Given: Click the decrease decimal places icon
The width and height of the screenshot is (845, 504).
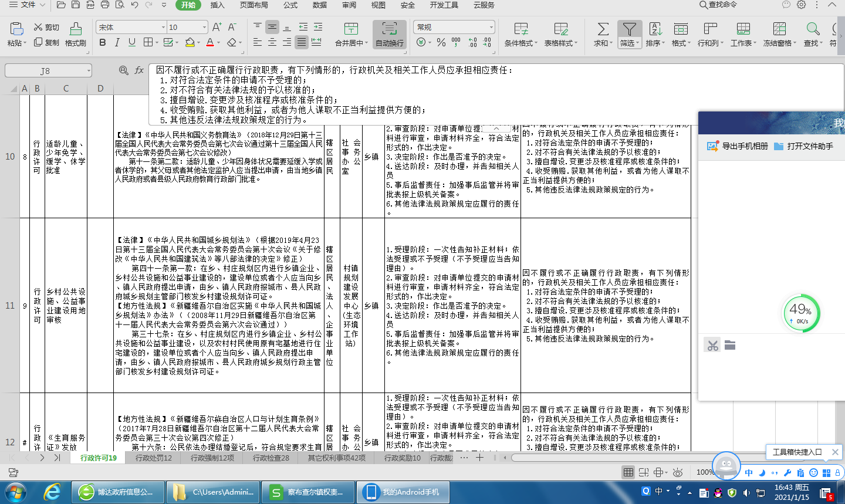Looking at the screenshot, I should click(x=487, y=42).
